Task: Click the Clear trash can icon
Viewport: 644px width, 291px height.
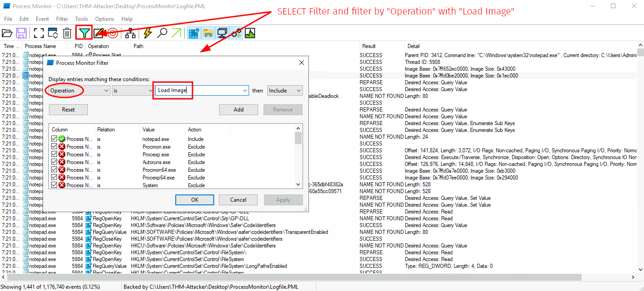Action: 67,33
